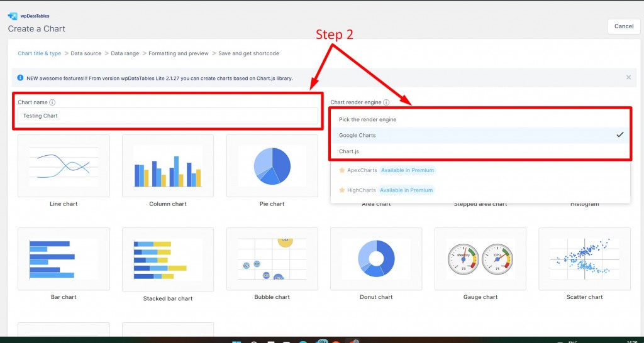644x343 pixels.
Task: Choose Chart.js as render engine
Action: (481, 151)
